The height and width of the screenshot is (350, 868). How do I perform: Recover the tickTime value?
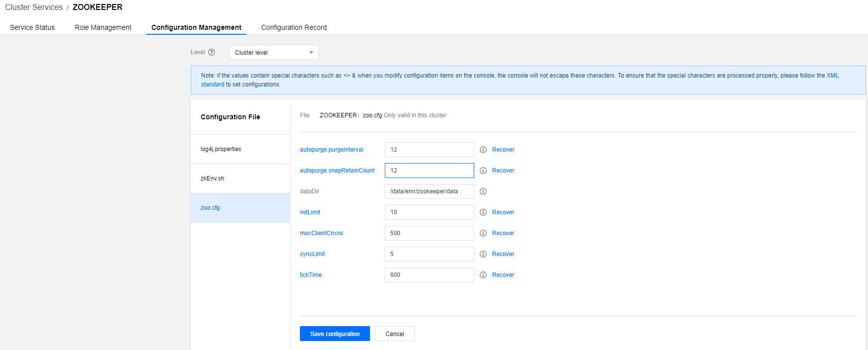(x=503, y=275)
